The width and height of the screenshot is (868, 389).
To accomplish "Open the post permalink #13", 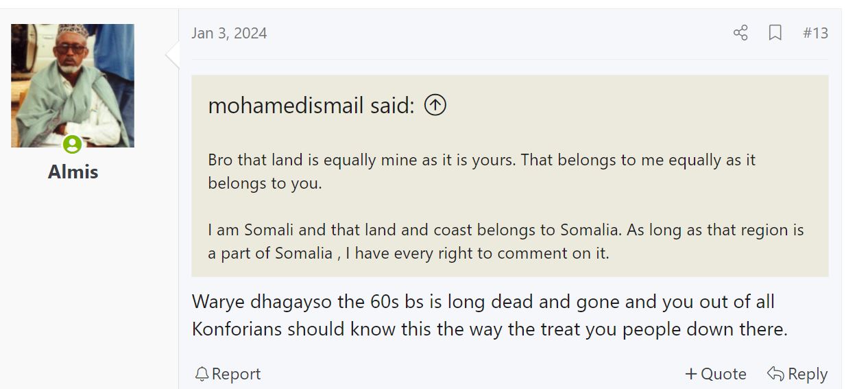I will pos(815,33).
